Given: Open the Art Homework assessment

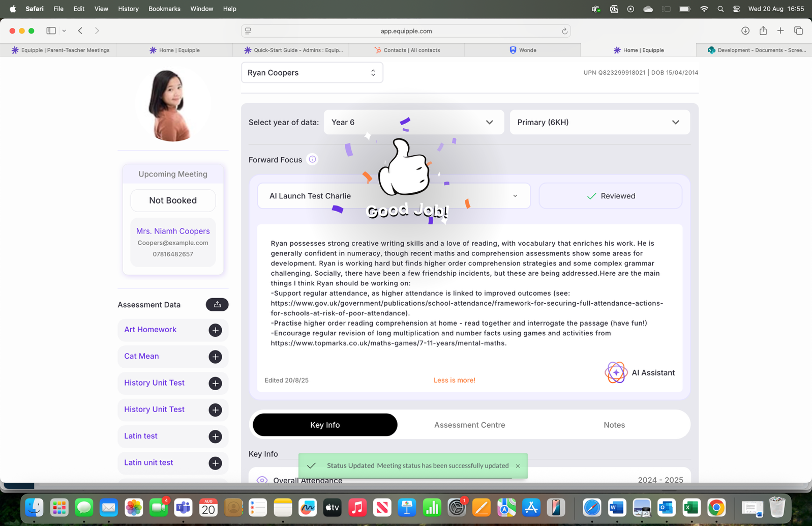Looking at the screenshot, I should click(x=151, y=330).
